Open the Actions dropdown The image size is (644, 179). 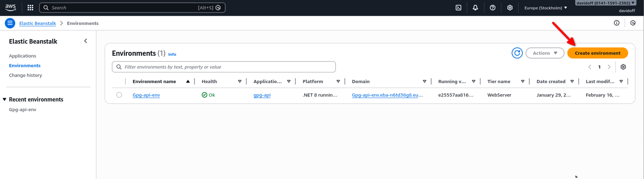[x=545, y=53]
